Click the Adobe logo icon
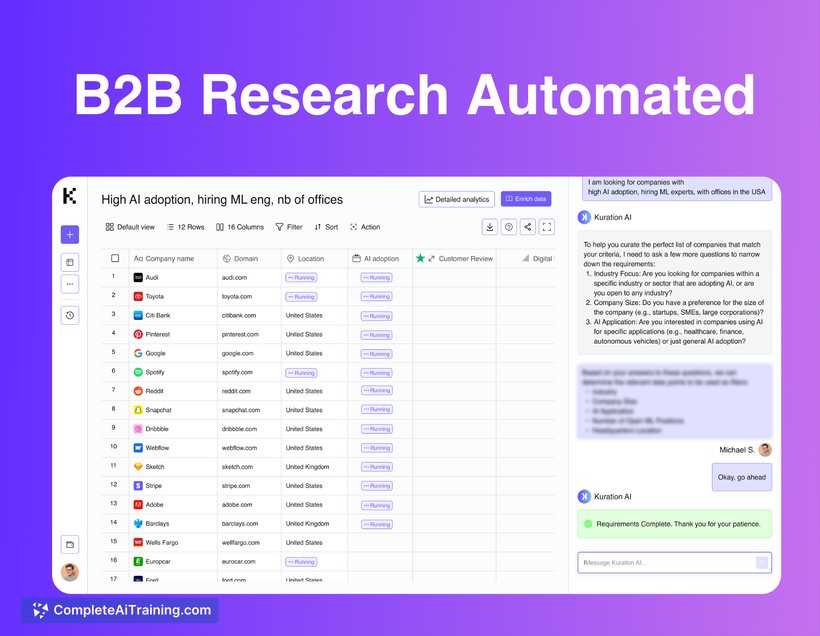The image size is (820, 636). [x=138, y=505]
